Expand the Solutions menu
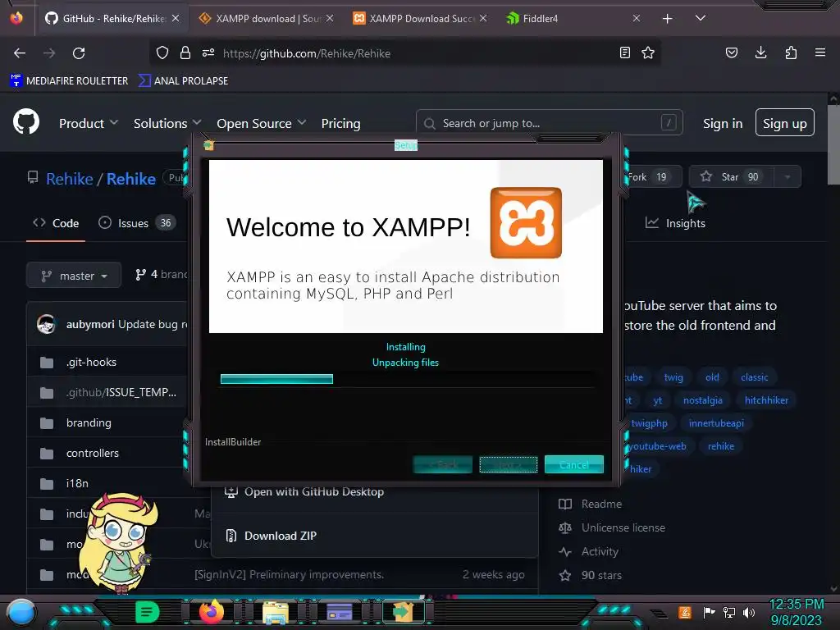 (x=167, y=124)
